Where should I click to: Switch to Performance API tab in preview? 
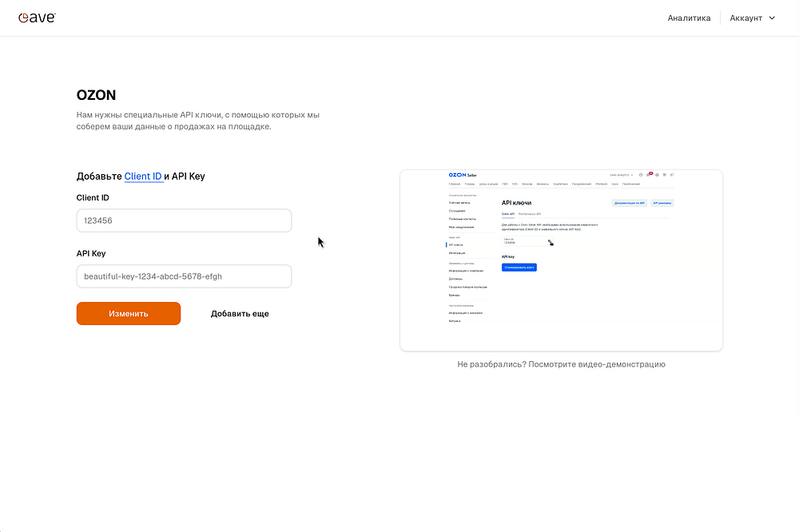[530, 214]
